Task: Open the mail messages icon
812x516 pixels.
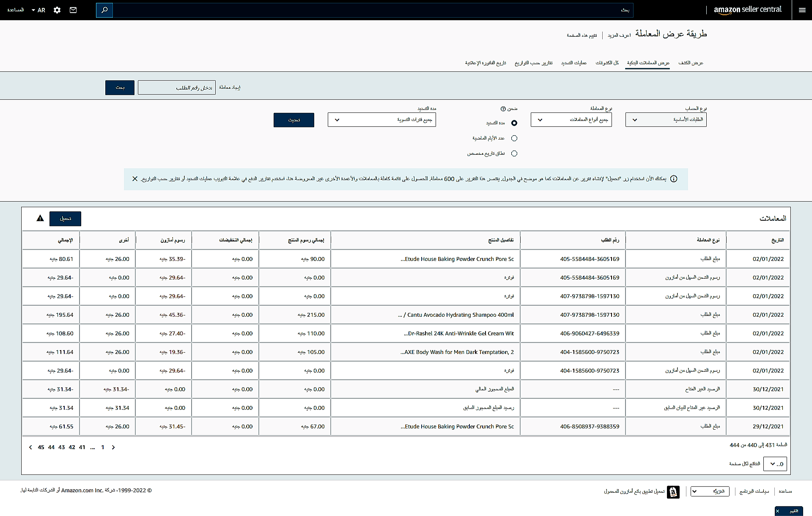Action: (x=73, y=10)
